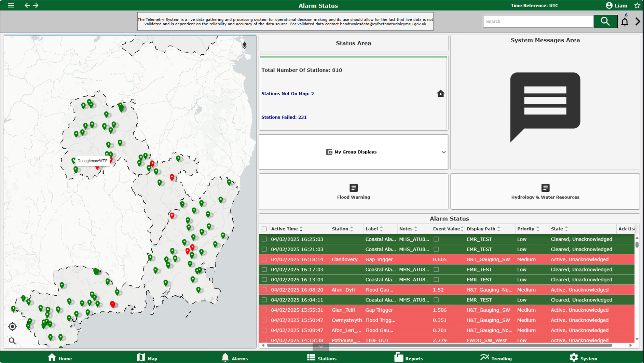Image resolution: width=644 pixels, height=363 pixels.
Task: Click the home icon in Status Area
Action: click(440, 93)
